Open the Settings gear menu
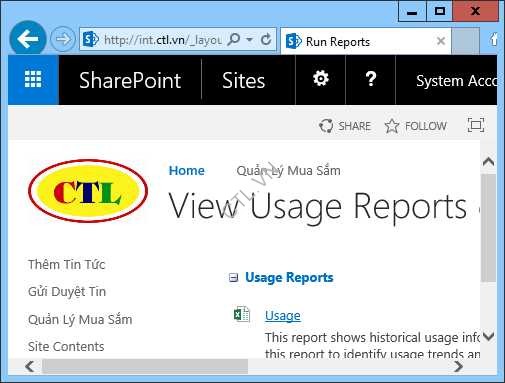505x383 pixels. (x=321, y=79)
